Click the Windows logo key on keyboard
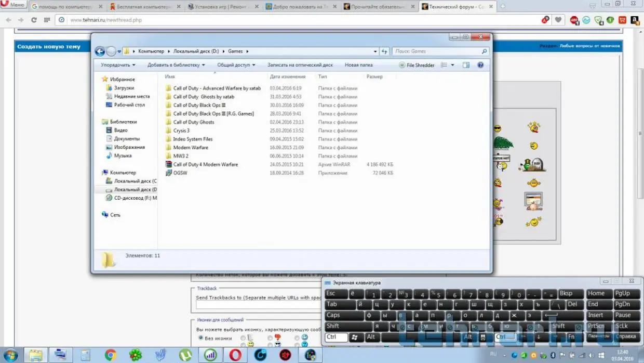Viewport: 644px width, 363px height. [355, 337]
